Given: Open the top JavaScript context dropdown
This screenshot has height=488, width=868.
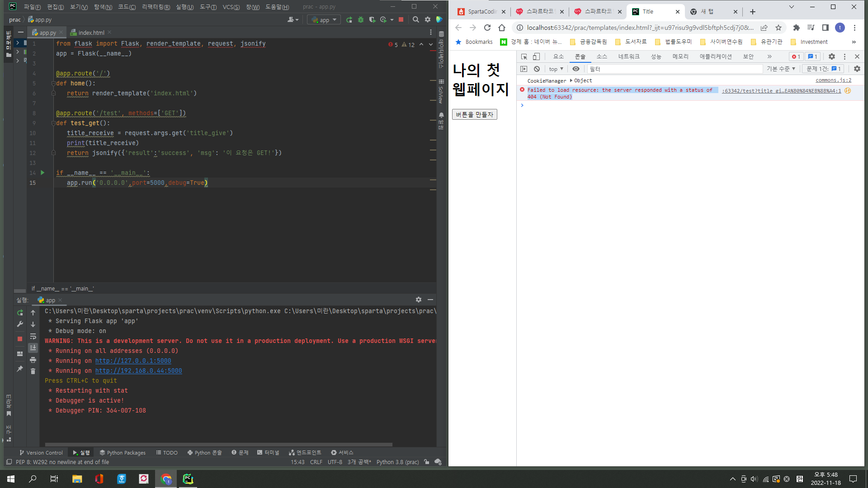Looking at the screenshot, I should tap(556, 69).
